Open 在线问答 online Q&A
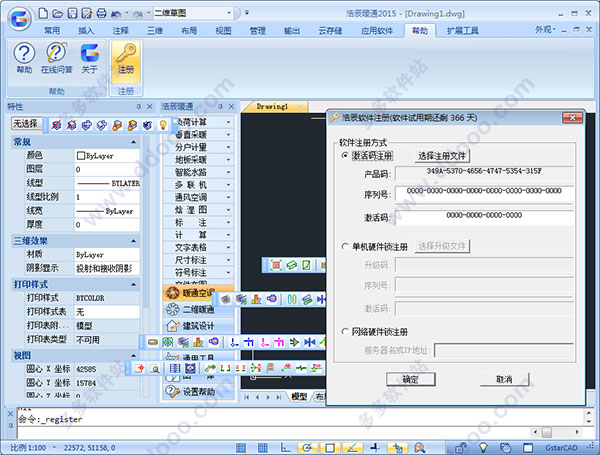This screenshot has height=455, width=600. (x=56, y=59)
